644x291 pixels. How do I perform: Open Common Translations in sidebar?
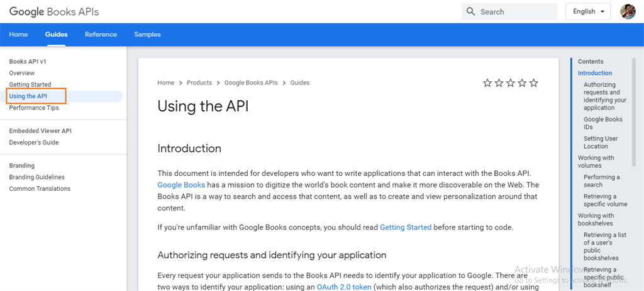(x=40, y=188)
